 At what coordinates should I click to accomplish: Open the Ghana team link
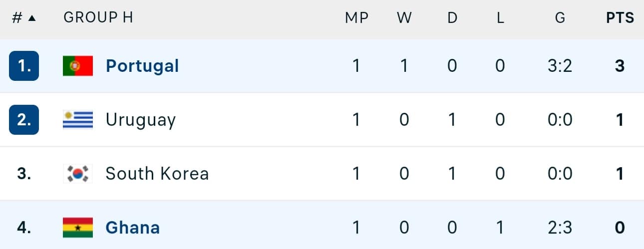coord(133,228)
